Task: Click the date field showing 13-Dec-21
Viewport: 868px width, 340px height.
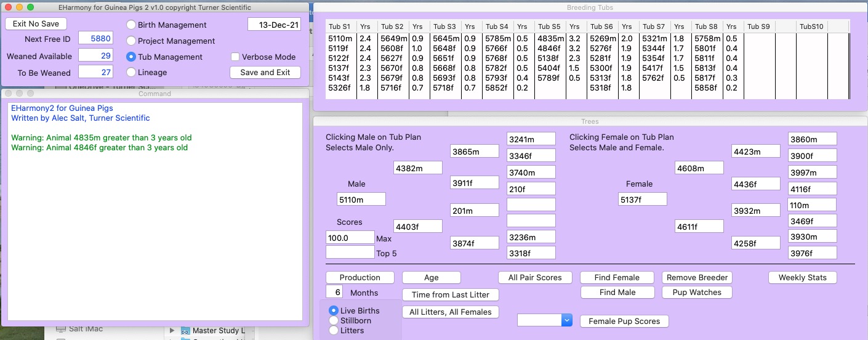Action: pyautogui.click(x=274, y=25)
